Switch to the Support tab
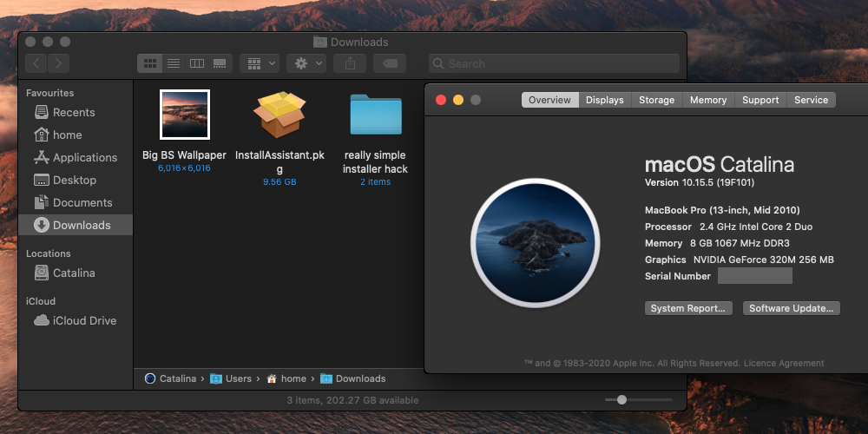The width and height of the screenshot is (868, 434). pos(760,100)
